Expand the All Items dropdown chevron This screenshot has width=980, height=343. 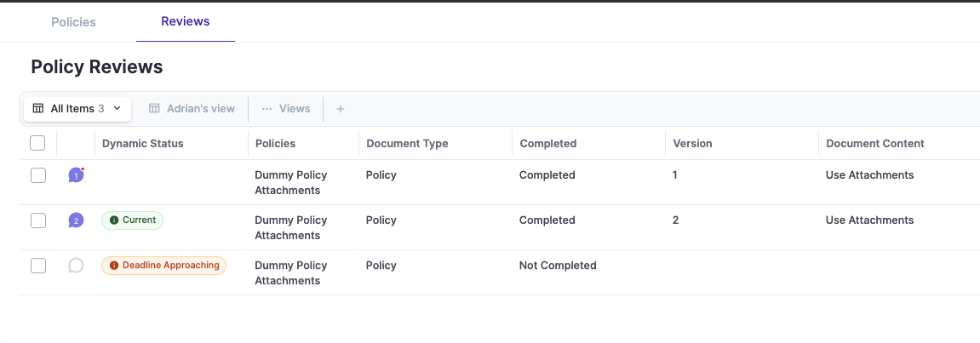click(117, 109)
